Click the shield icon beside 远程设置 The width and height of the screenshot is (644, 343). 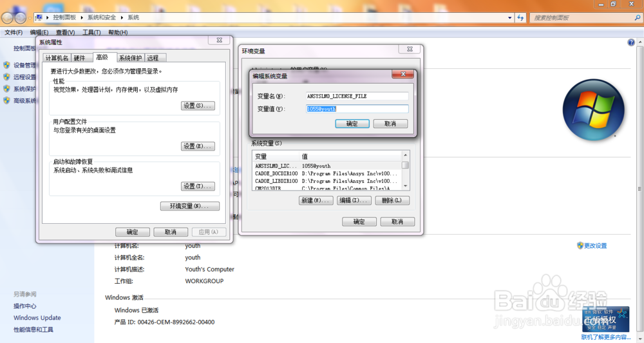coord(6,77)
